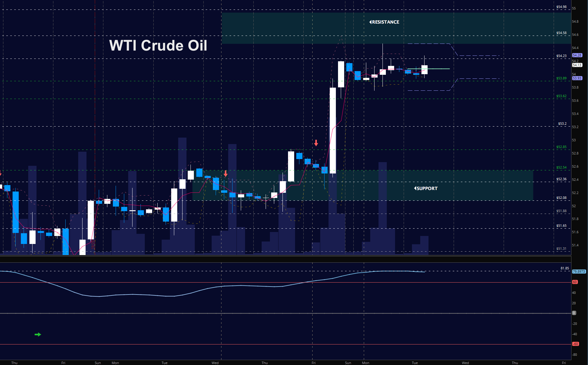Viewport: 588px width, 365px height.
Task: Click the -20 tick on oscillator axis
Action: [575, 324]
